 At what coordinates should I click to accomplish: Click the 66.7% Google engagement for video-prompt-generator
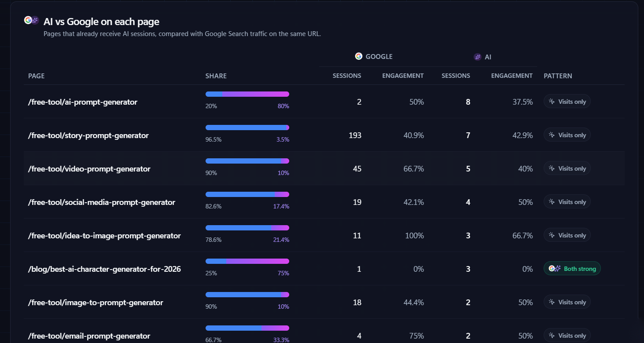pyautogui.click(x=414, y=169)
